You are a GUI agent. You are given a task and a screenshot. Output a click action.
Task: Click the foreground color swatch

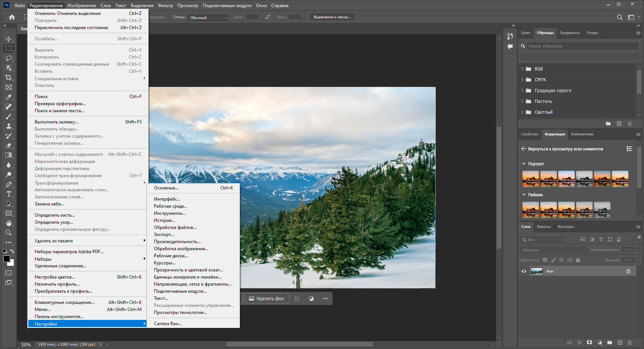tap(6, 259)
